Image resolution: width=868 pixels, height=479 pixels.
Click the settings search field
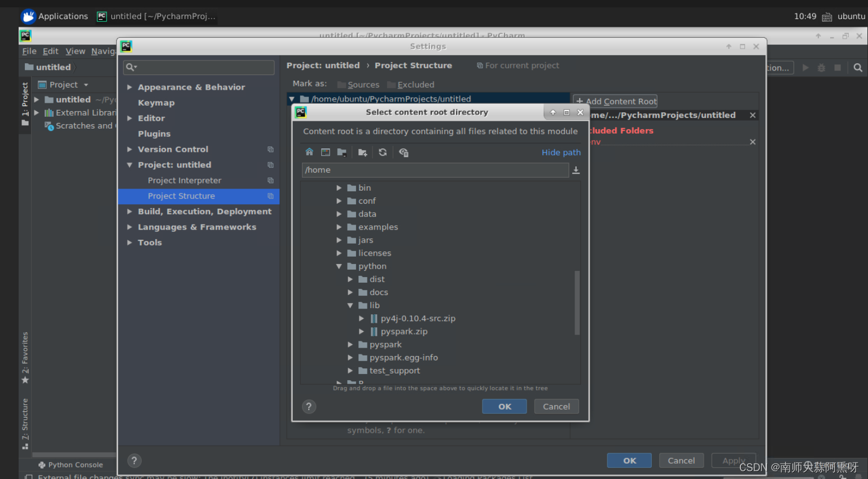[x=199, y=67]
